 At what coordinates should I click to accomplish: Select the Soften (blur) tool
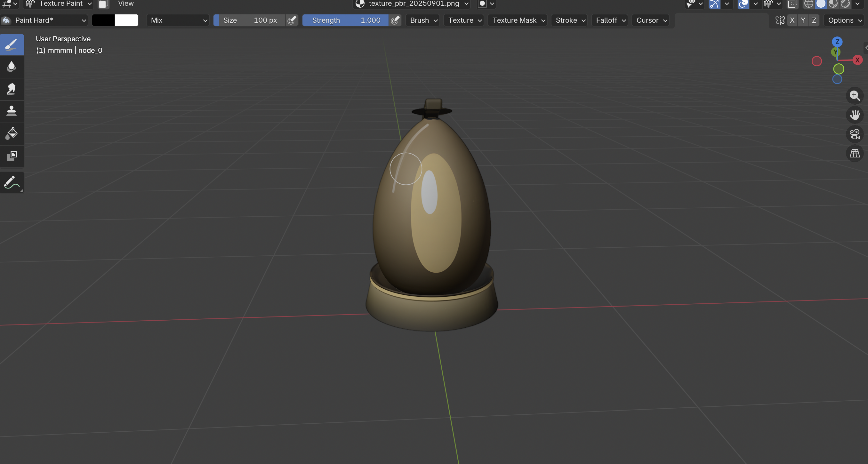point(12,67)
